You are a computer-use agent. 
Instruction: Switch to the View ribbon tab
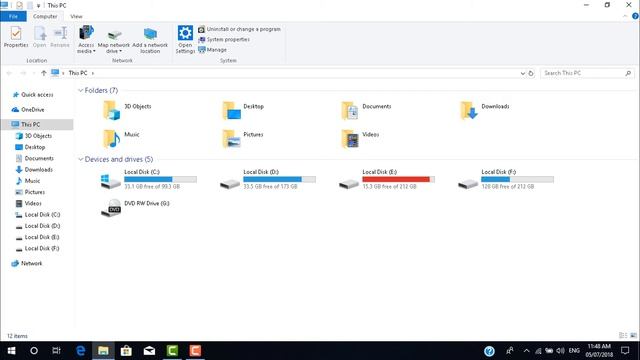76,16
